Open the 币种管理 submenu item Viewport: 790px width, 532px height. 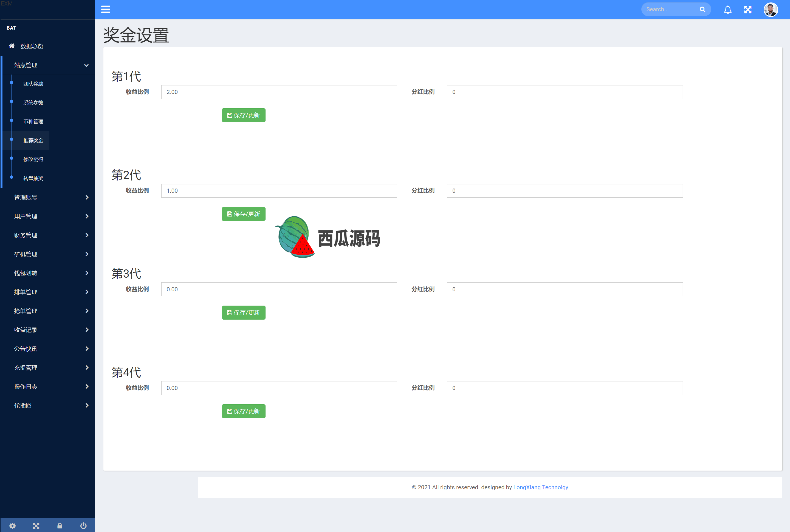point(33,121)
